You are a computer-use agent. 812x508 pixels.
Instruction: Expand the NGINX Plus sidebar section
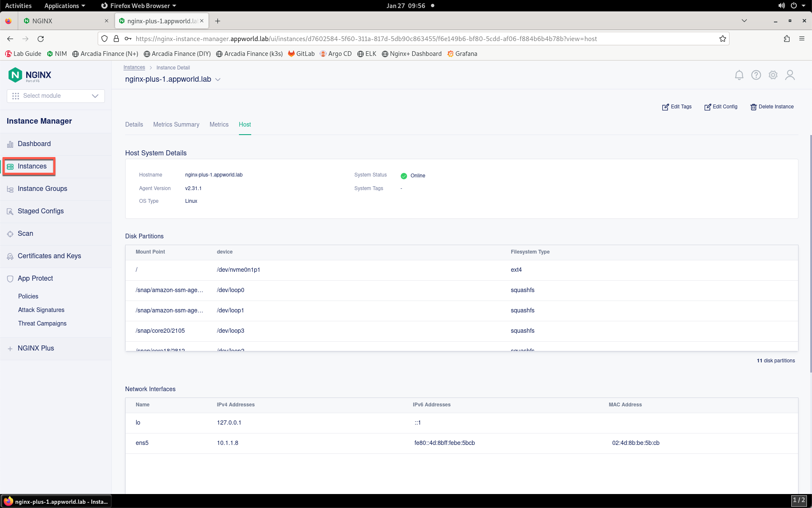36,348
